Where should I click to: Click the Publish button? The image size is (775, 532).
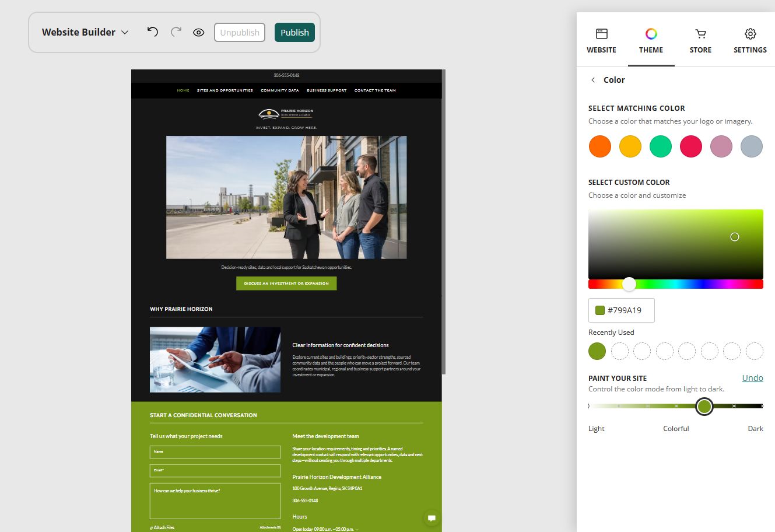point(294,33)
